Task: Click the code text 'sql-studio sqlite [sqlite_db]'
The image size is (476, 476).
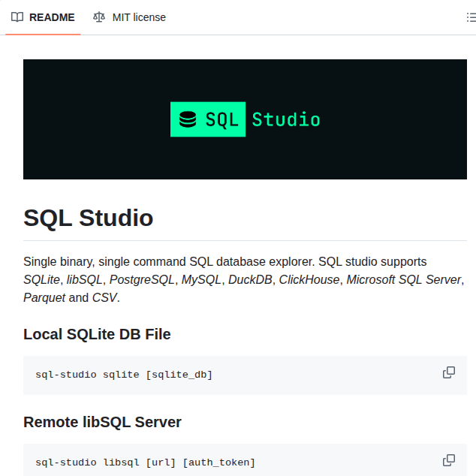Action: tap(124, 375)
